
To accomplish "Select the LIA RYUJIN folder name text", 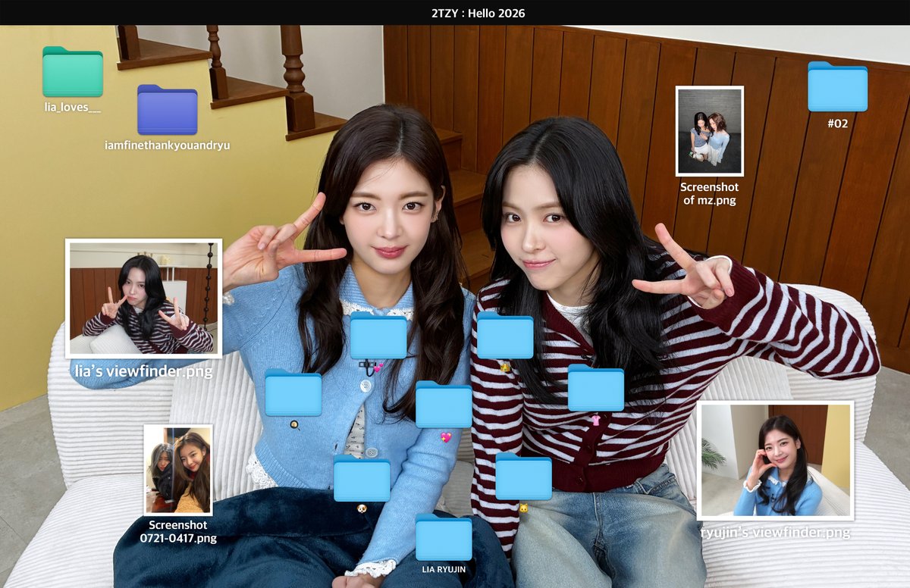I will pyautogui.click(x=444, y=568).
